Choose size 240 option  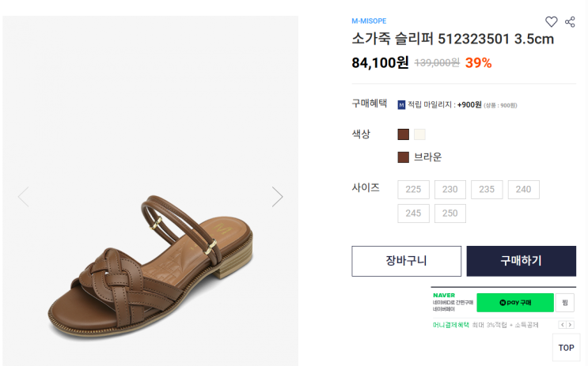[x=523, y=190]
